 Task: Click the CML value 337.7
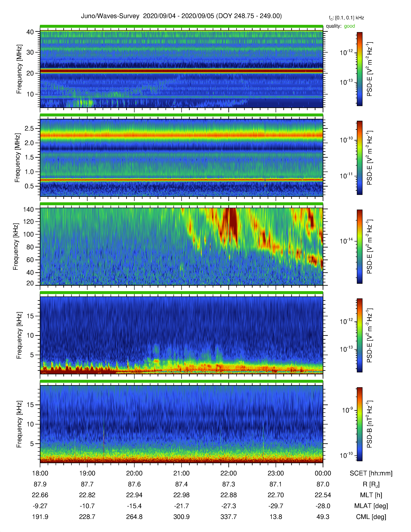click(229, 517)
